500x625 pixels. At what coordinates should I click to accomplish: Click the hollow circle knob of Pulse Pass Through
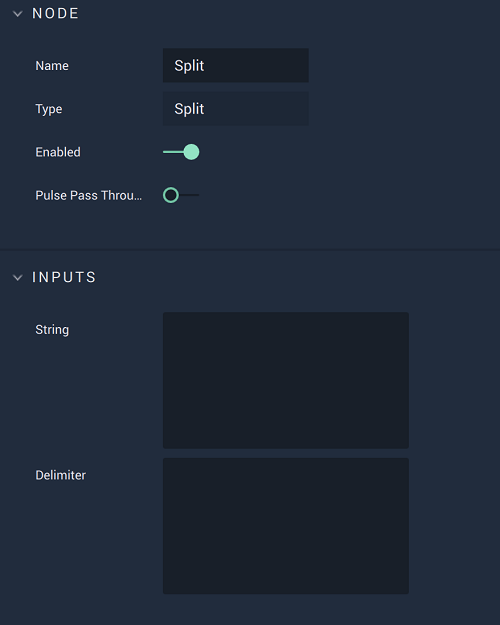pos(171,195)
